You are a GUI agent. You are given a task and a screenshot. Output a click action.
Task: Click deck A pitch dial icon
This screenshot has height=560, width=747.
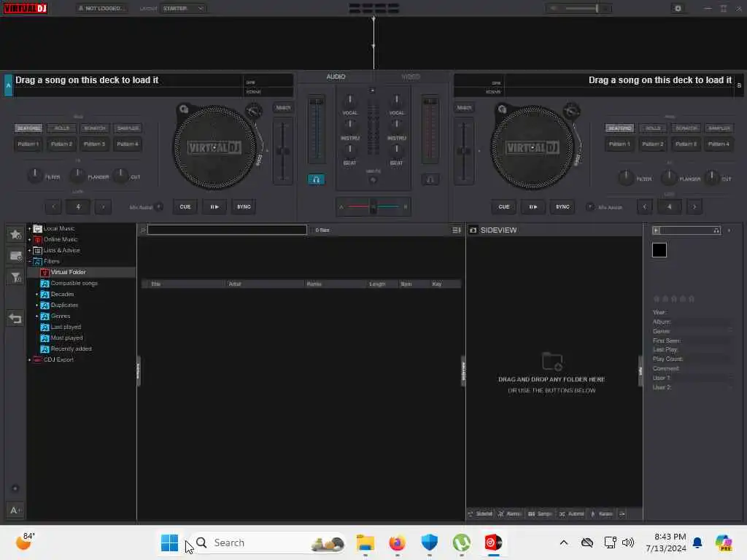pos(253,111)
